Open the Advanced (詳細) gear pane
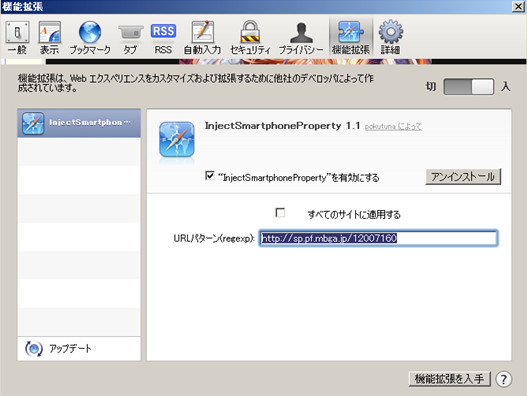The image size is (527, 396). pyautogui.click(x=391, y=37)
